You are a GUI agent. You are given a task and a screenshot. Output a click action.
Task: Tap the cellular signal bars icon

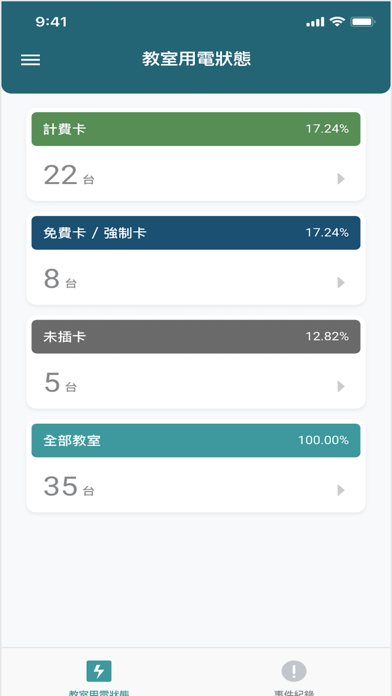point(315,22)
